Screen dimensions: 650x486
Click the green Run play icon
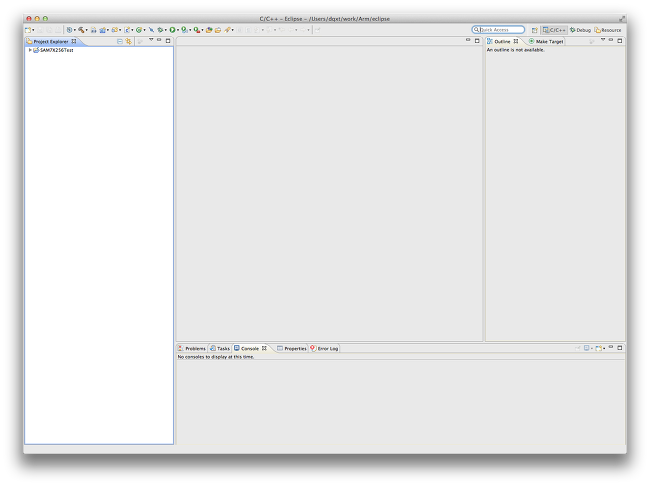172,30
